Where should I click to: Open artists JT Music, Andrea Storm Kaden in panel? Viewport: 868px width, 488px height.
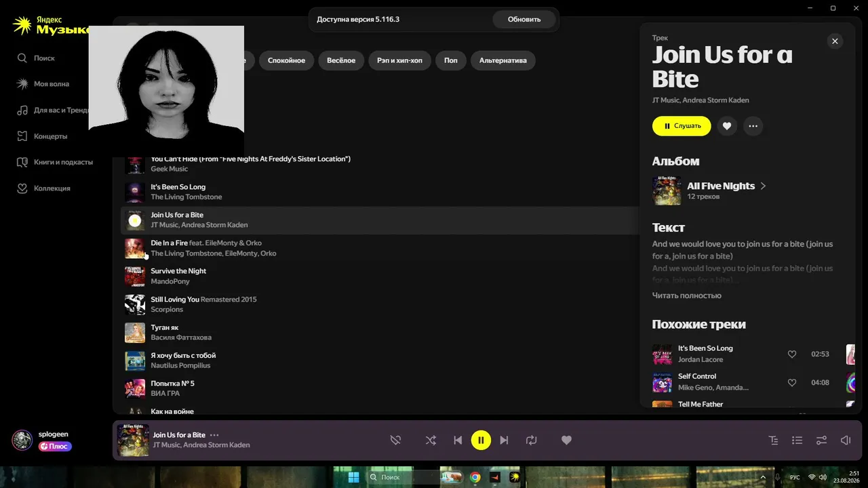coord(701,100)
